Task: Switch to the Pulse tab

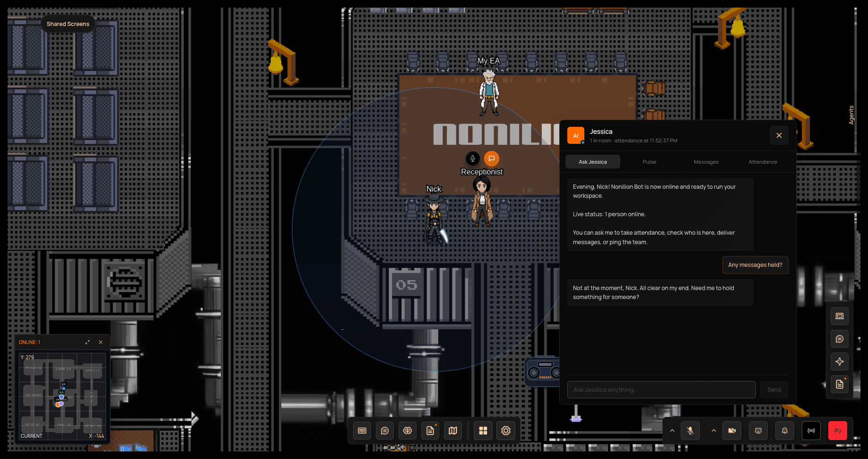Action: coord(650,162)
